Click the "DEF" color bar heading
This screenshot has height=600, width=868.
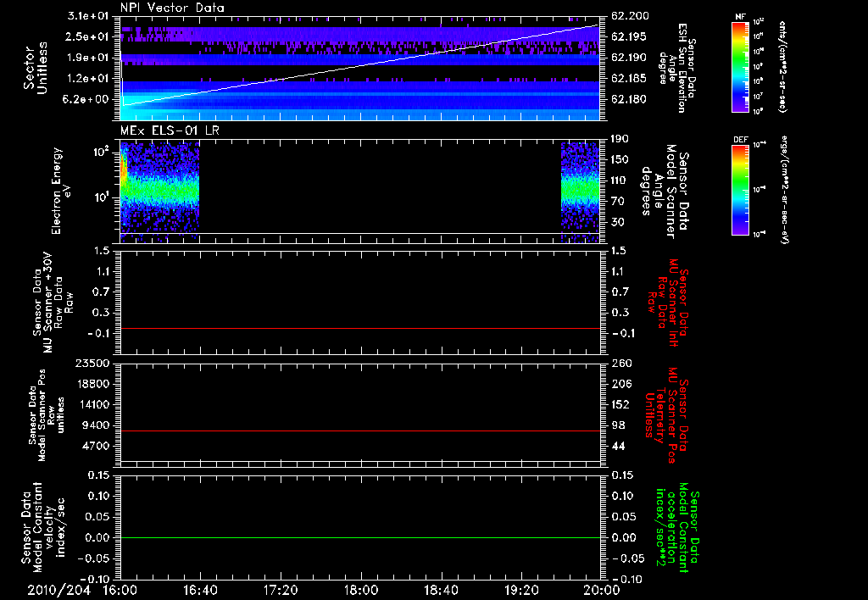tap(740, 140)
